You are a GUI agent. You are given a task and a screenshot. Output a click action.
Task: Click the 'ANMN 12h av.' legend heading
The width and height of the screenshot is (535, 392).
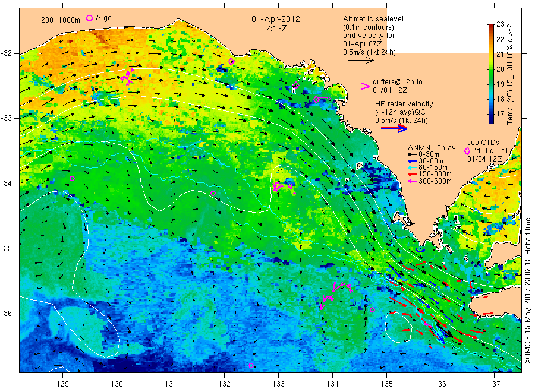click(x=432, y=148)
